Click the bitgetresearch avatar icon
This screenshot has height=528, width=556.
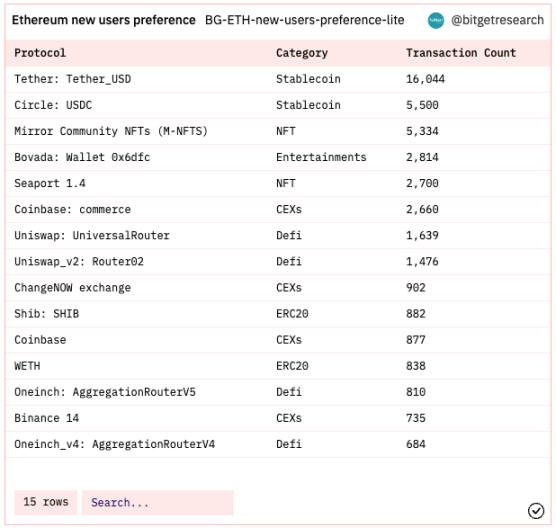(x=436, y=21)
